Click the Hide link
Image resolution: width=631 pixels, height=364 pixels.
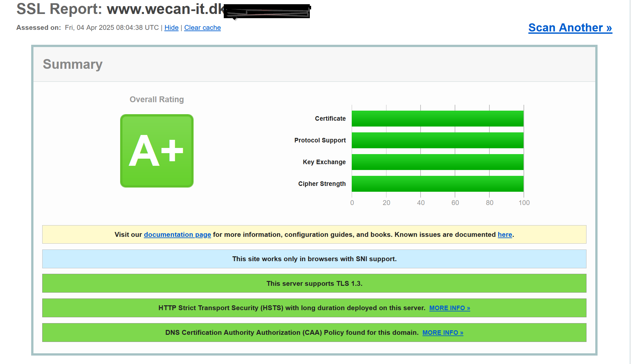pos(171,28)
